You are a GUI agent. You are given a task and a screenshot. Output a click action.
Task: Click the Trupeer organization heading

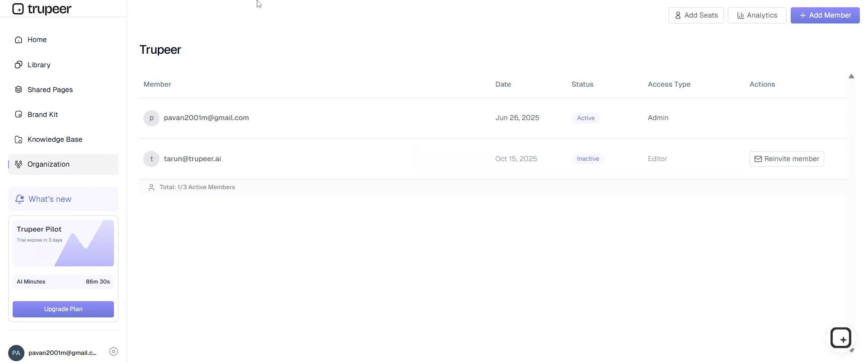[x=160, y=50]
